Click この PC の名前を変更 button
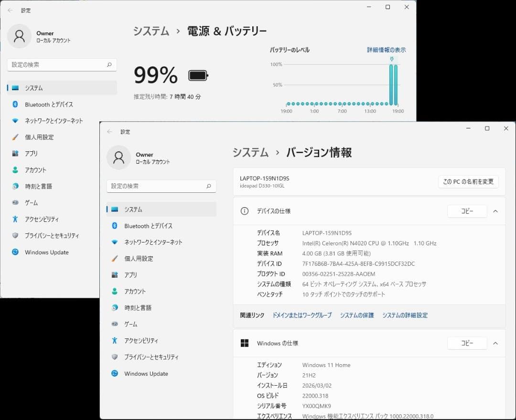The image size is (516, 420). tap(468, 182)
